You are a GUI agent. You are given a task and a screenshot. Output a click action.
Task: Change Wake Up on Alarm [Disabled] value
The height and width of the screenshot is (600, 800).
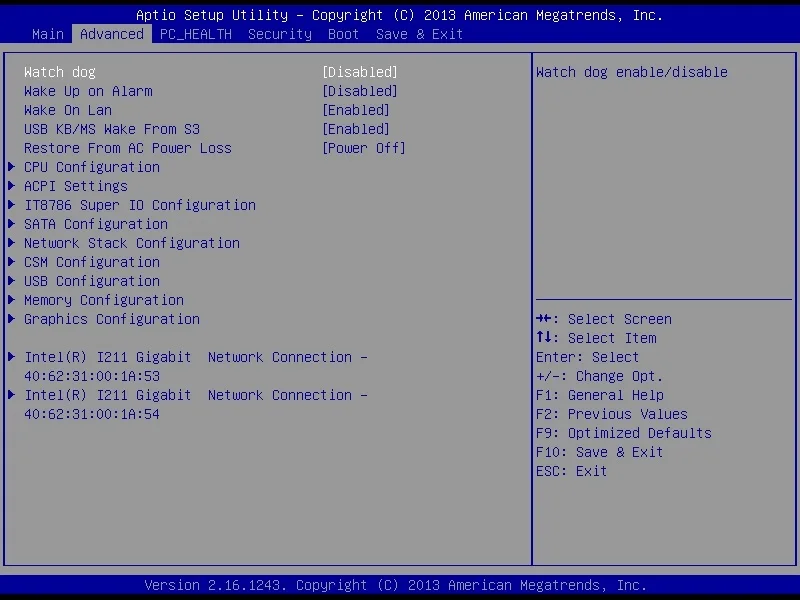(x=360, y=91)
